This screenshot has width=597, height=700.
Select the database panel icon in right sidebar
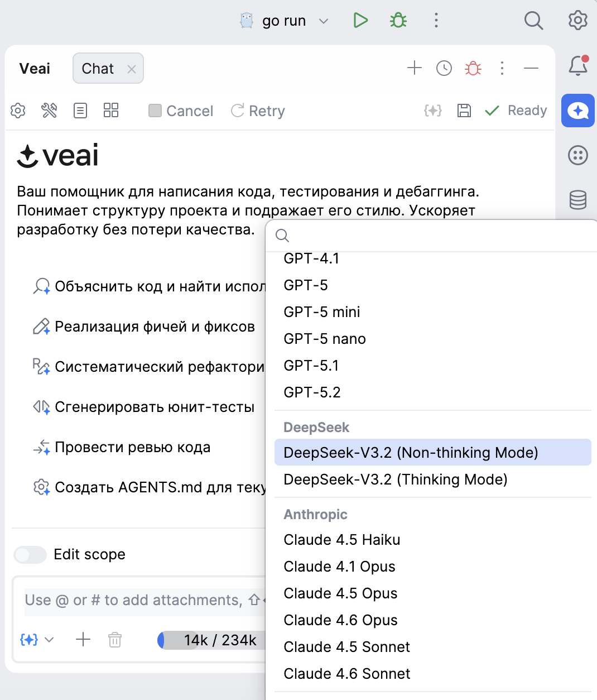click(x=577, y=199)
